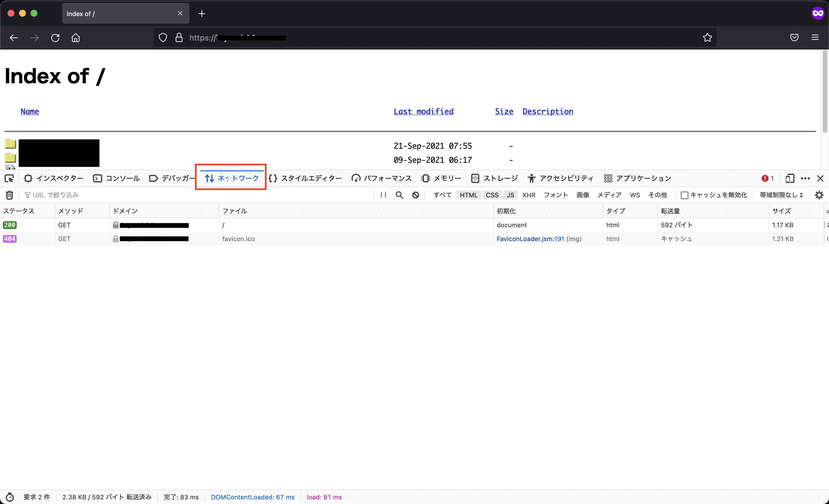
Task: Toggle responsive design mode icon
Action: (x=790, y=179)
